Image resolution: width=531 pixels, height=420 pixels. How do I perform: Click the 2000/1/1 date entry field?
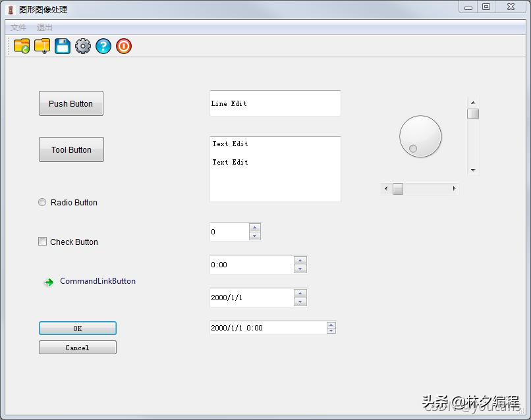click(252, 298)
